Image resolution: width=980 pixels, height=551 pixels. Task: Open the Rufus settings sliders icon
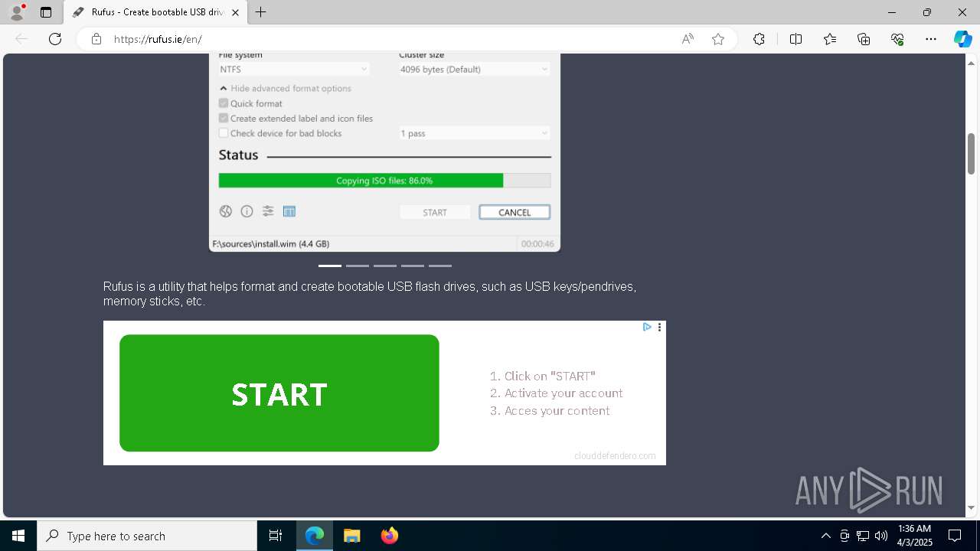[268, 211]
